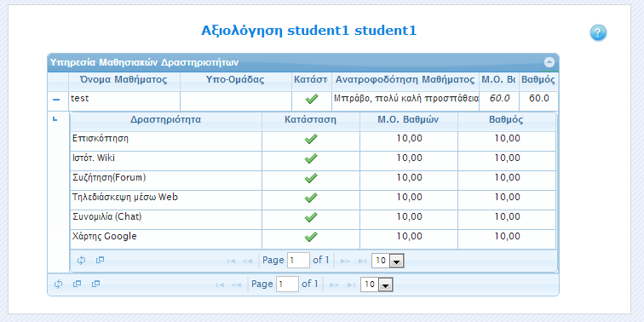This screenshot has height=322, width=644.
Task: Click the status checkmark for Τηλεδιάσκεψη μέσω Web
Action: click(311, 198)
